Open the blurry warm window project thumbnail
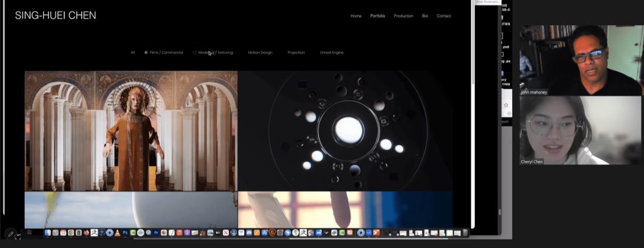 pyautogui.click(x=345, y=210)
